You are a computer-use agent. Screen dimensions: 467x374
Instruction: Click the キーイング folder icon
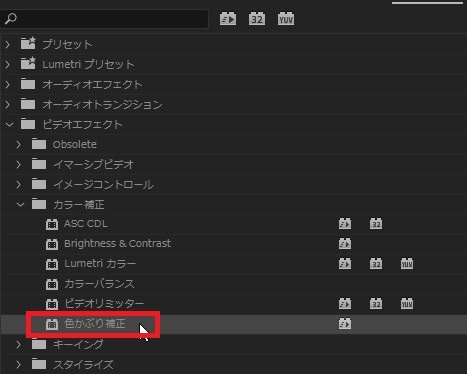[39, 344]
